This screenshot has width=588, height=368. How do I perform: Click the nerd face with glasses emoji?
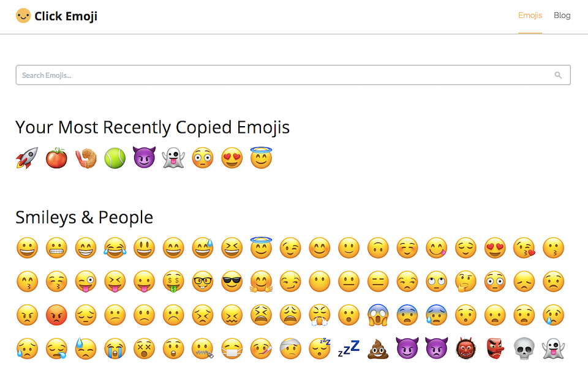pyautogui.click(x=203, y=282)
